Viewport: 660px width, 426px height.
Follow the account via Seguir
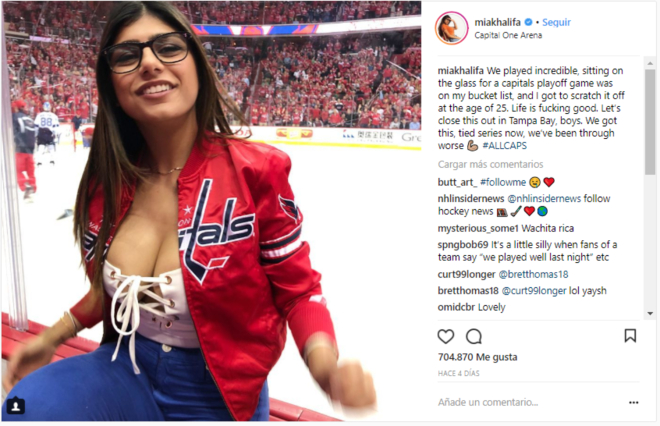(x=556, y=22)
